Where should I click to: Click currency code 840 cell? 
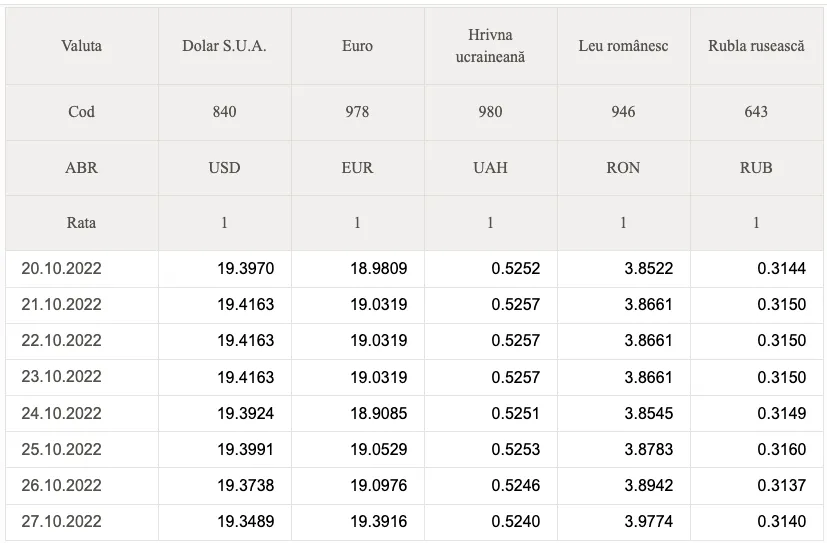click(x=225, y=112)
